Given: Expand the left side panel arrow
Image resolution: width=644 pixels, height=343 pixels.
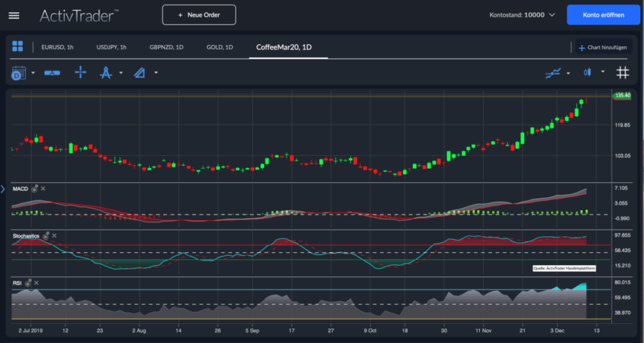Looking at the screenshot, I should tap(3, 189).
